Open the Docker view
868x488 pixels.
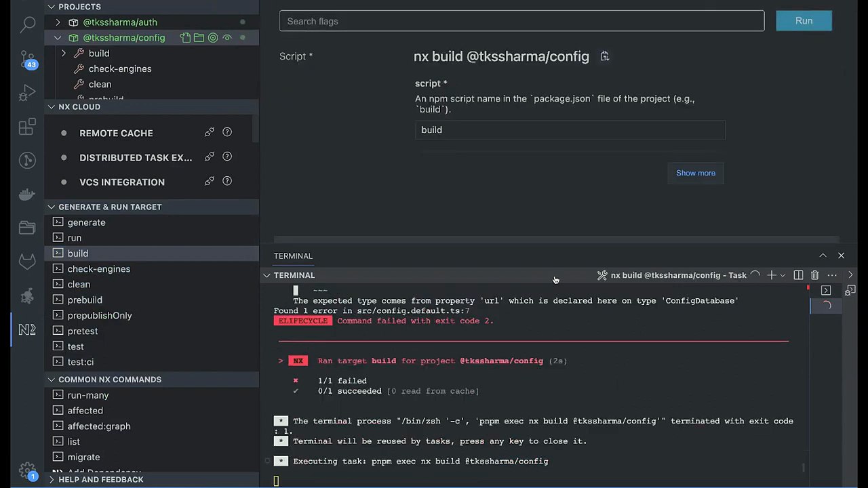coord(27,195)
